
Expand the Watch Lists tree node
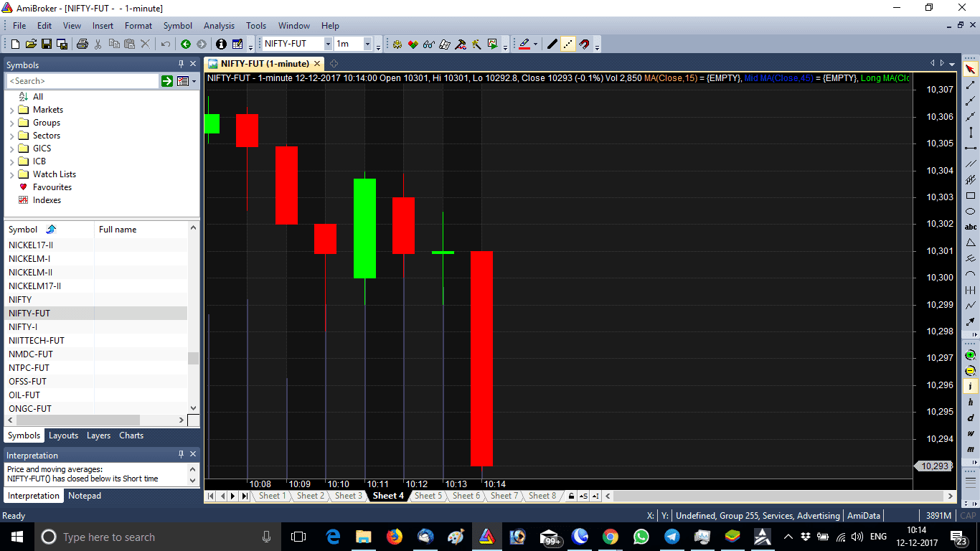[11, 175]
